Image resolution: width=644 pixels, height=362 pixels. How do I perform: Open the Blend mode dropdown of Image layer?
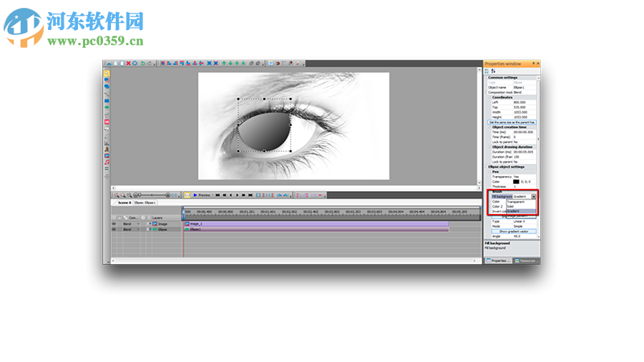[138, 224]
